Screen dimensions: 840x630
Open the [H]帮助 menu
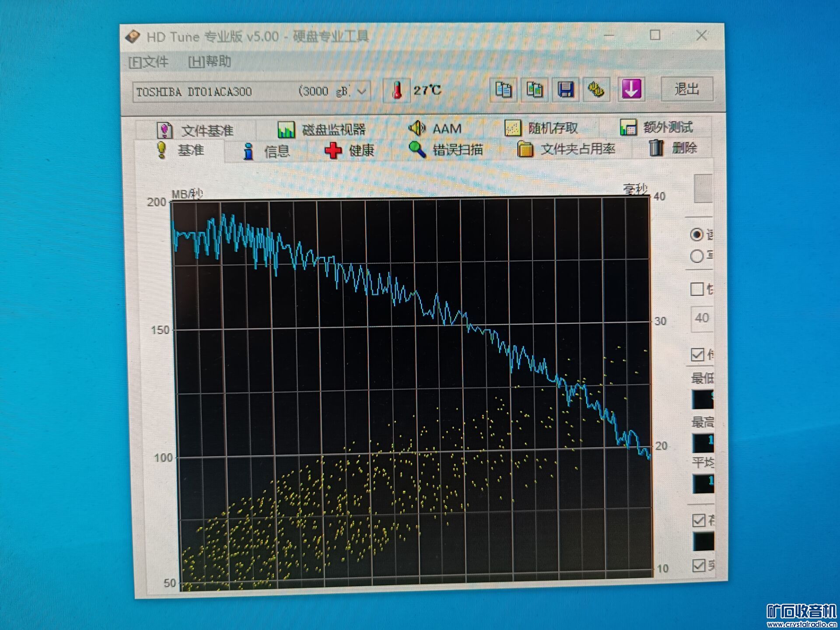[210, 61]
